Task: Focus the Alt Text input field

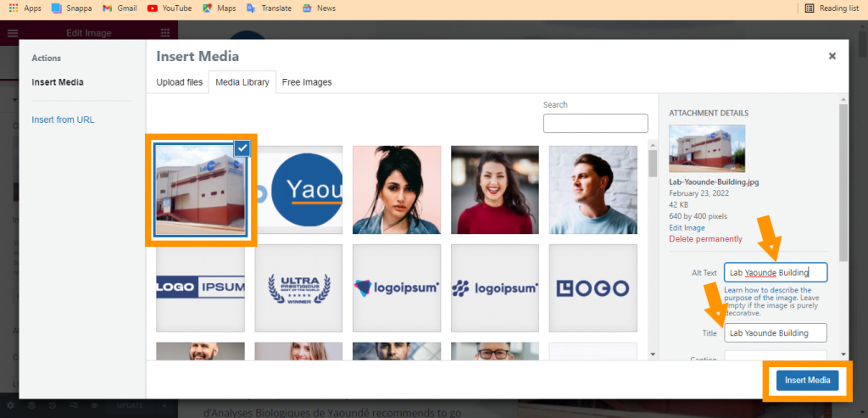Action: coord(775,272)
